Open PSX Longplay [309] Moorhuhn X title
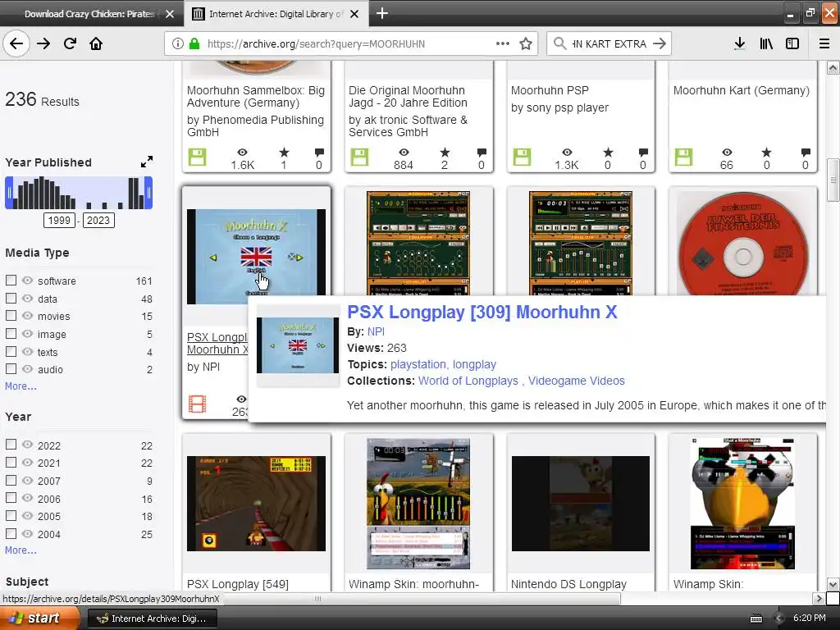This screenshot has height=630, width=840. (482, 312)
